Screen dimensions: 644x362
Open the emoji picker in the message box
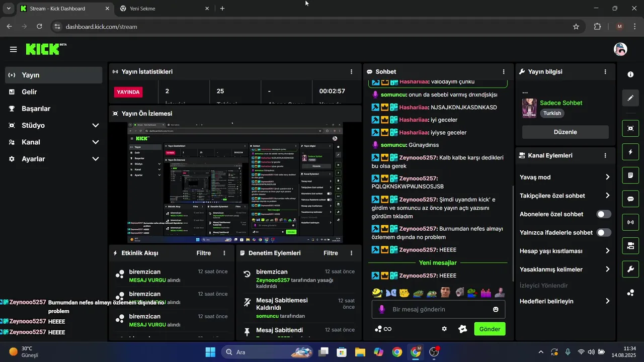496,309
